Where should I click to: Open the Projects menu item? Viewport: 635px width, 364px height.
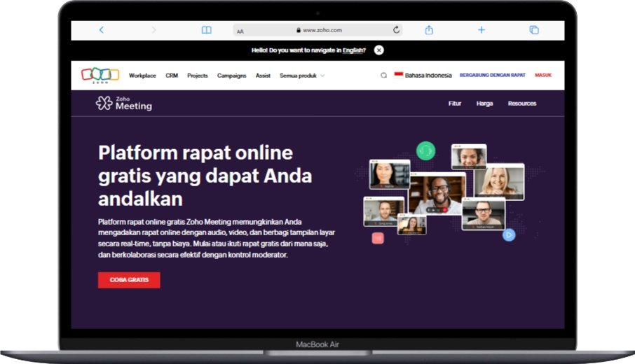coord(197,76)
